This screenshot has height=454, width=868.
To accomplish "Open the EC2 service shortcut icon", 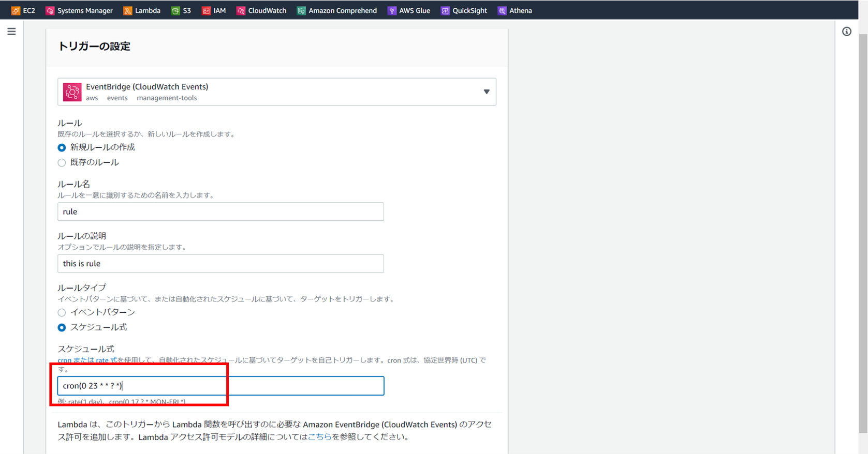I will coord(16,10).
